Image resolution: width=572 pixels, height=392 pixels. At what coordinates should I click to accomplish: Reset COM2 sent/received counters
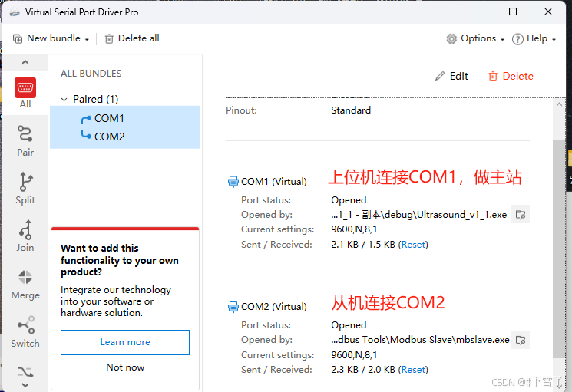tap(413, 370)
